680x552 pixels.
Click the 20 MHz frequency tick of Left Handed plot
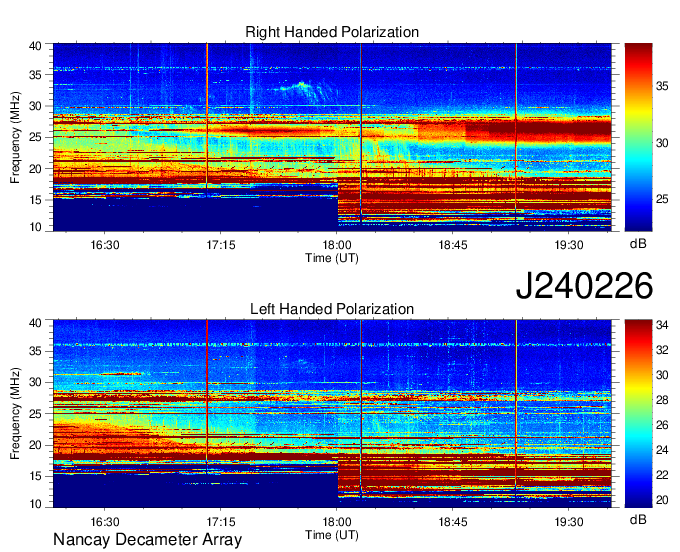[35, 445]
